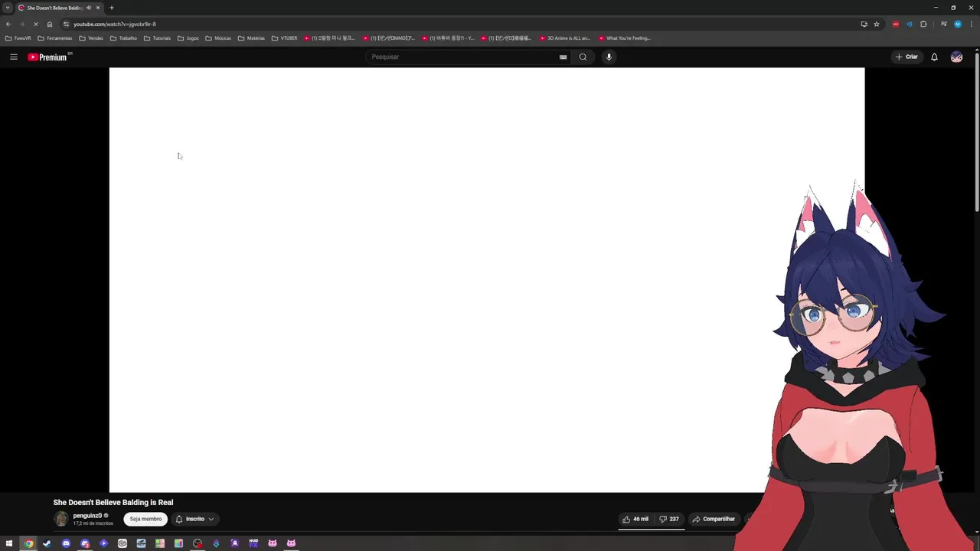The height and width of the screenshot is (551, 980).
Task: Click the address bar URL
Action: coord(115,24)
